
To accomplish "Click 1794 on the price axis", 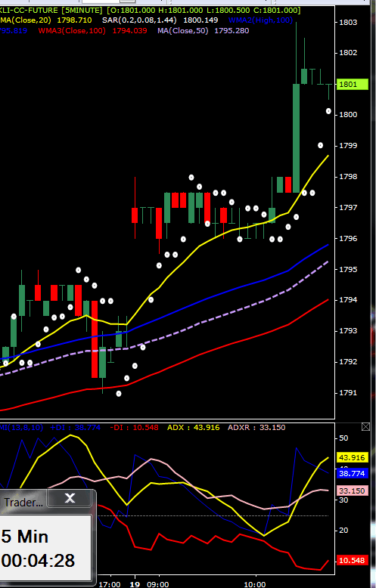I will (348, 300).
